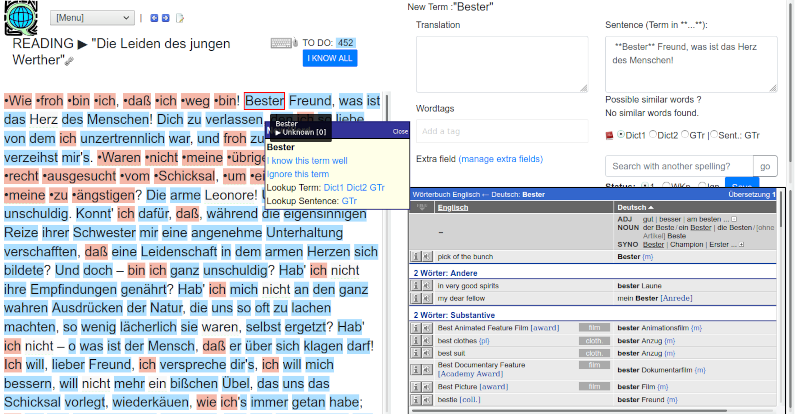Click film tag on Best Animated Feature row
Screen dimensions: 800x414
pos(594,328)
